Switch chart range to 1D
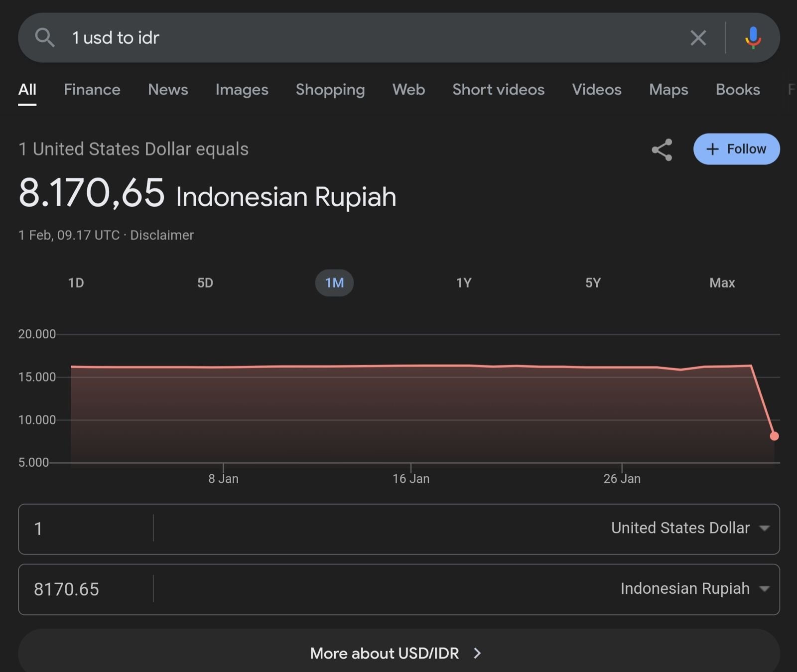Screen dimensions: 797x672 [76, 283]
